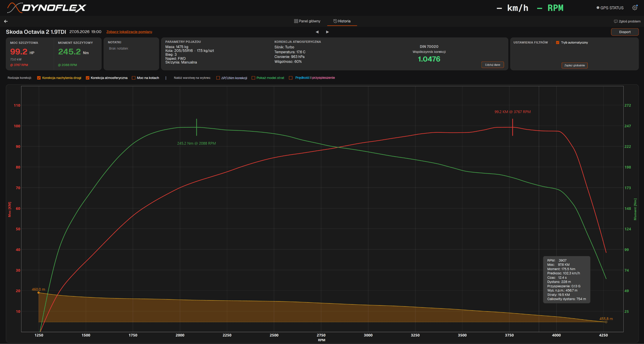
Task: Go to next measurement arrow
Action: [327, 32]
